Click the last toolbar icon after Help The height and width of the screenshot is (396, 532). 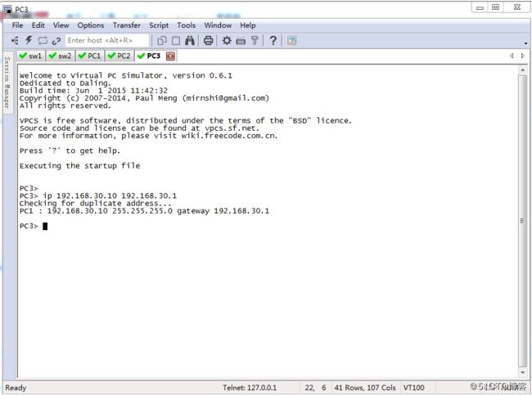(292, 41)
